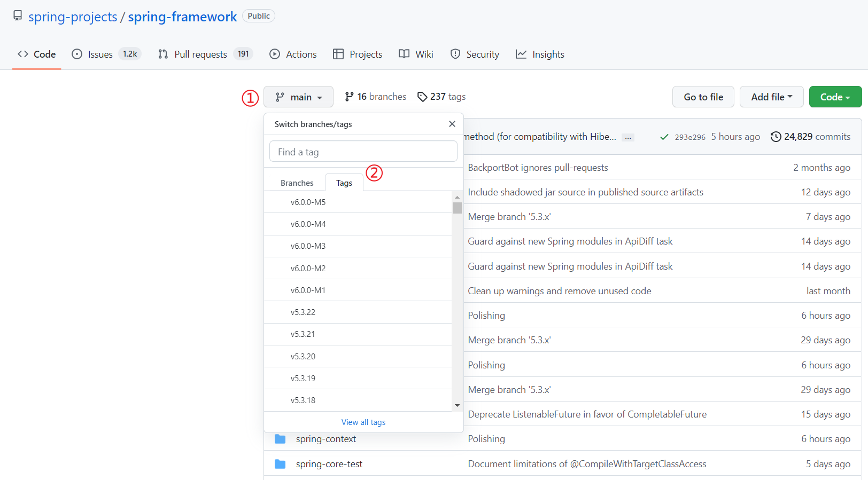Image resolution: width=868 pixels, height=480 pixels.
Task: Open 'Clean up warnings and remove unused code' commit
Action: click(x=560, y=291)
